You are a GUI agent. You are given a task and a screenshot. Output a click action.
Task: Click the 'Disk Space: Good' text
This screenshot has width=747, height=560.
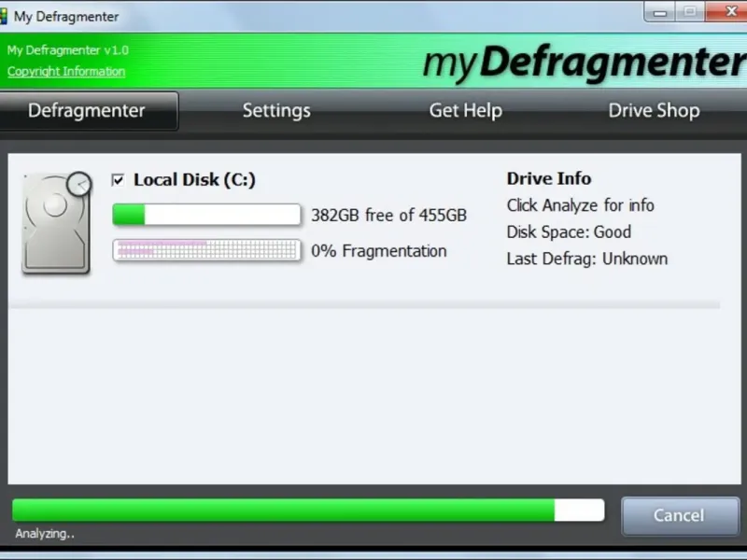569,231
